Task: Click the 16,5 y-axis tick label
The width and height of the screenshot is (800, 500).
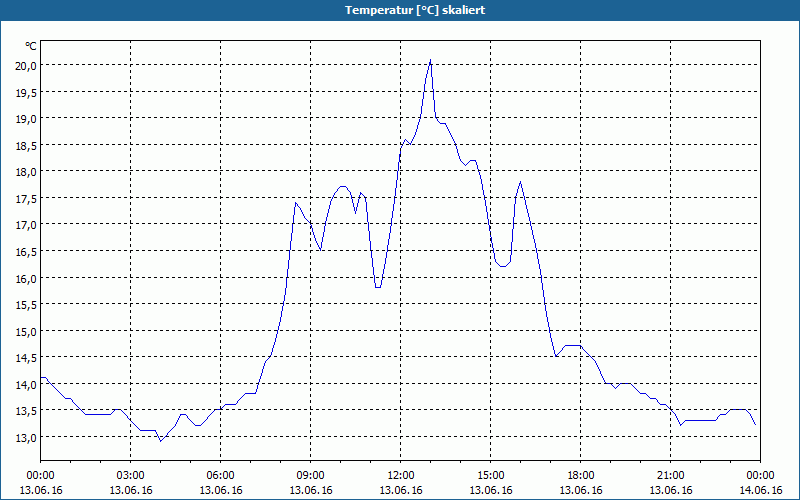Action: point(26,251)
